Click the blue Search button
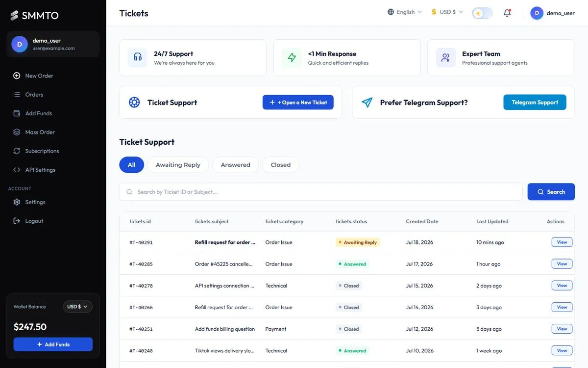This screenshot has height=368, width=588. click(551, 192)
